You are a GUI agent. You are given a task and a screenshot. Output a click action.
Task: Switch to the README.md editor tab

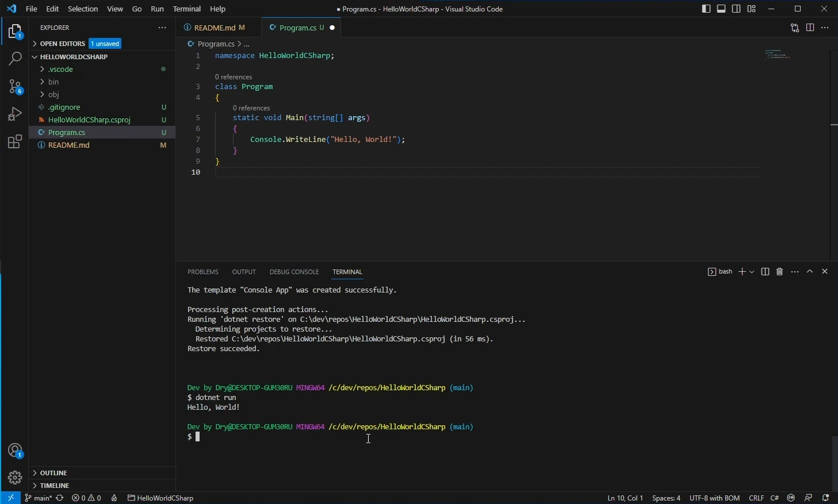217,27
